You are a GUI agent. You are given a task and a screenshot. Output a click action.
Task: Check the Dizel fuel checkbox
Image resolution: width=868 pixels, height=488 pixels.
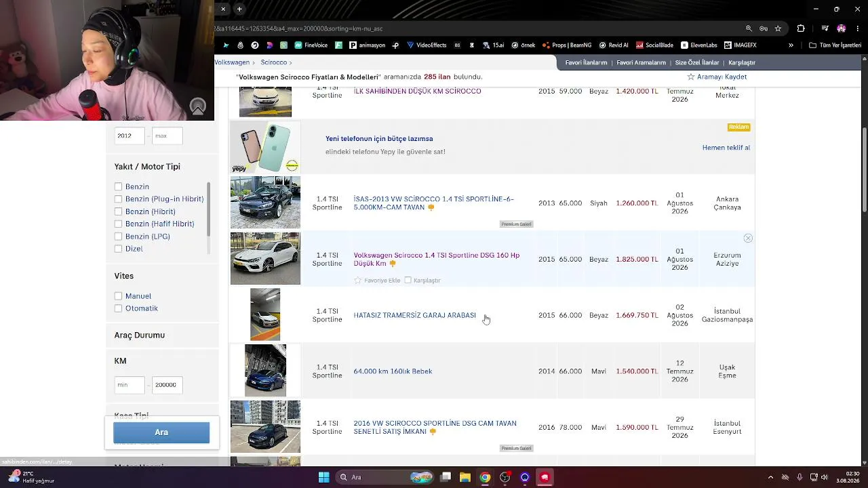tap(119, 249)
